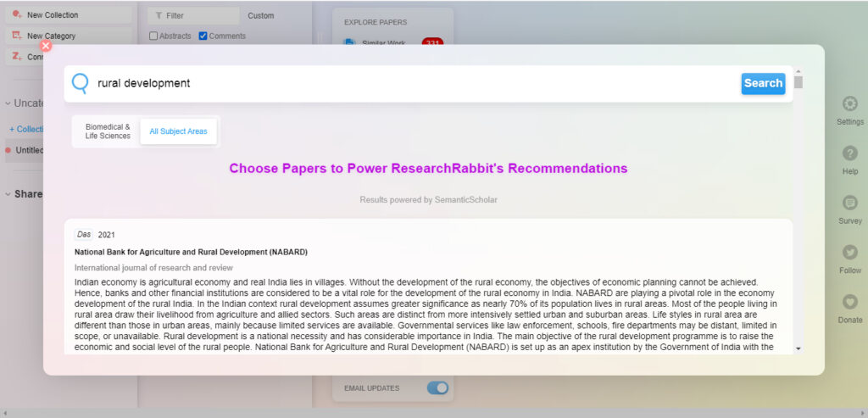The height and width of the screenshot is (418, 868).
Task: Click the magnifier icon in search bar
Action: (81, 84)
